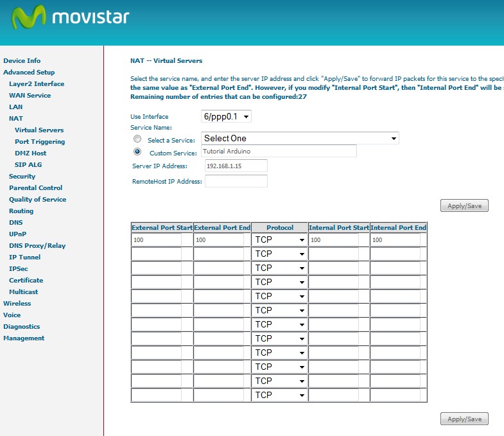Click first row Internal Port End field
Image resolution: width=504 pixels, height=436 pixels.
tap(395, 240)
